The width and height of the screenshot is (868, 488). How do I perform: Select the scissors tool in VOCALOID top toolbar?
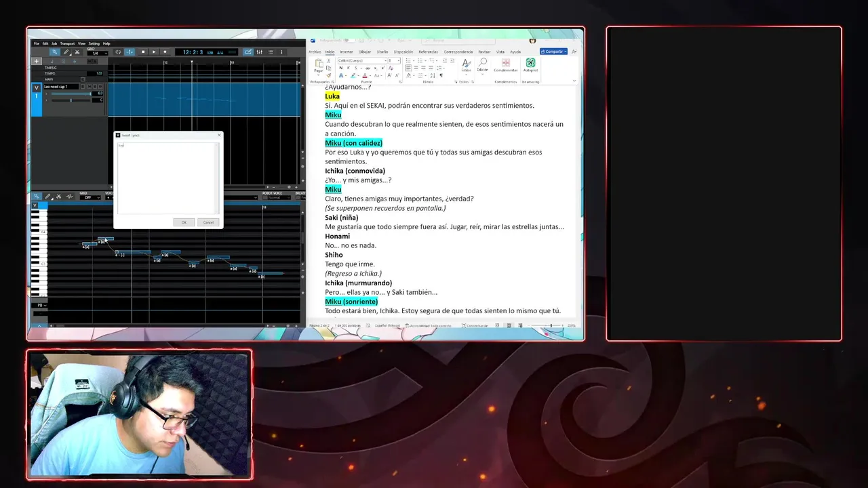coord(77,52)
